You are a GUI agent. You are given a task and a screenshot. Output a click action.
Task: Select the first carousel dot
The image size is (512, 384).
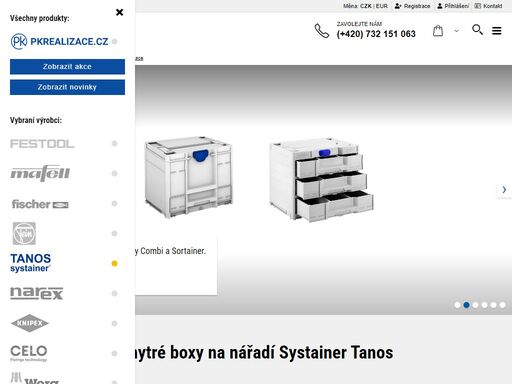[x=457, y=305]
